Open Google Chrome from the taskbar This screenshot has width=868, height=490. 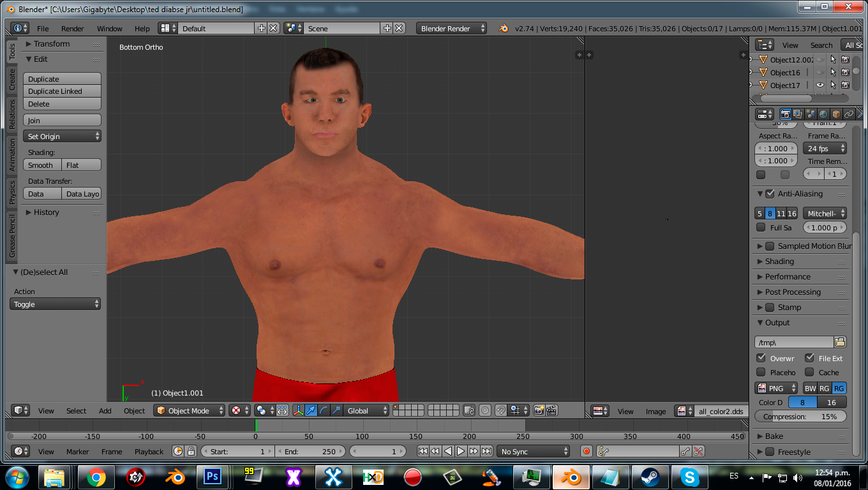(x=96, y=477)
